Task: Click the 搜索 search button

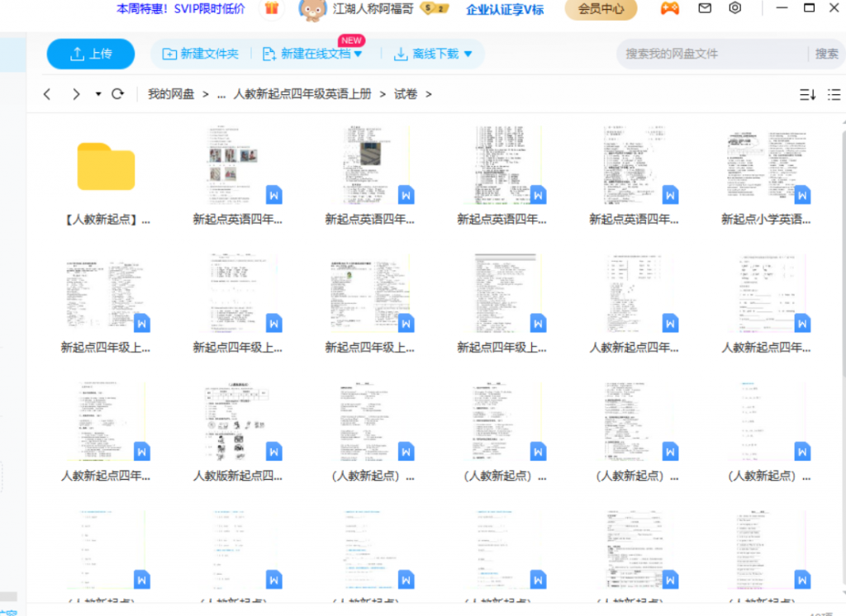Action: (x=826, y=54)
